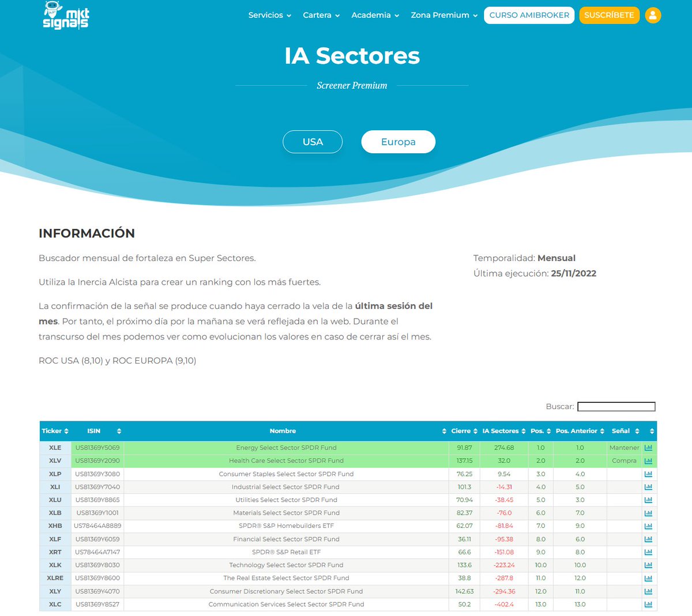
Task: Open chart icon for XHB row
Action: [648, 526]
